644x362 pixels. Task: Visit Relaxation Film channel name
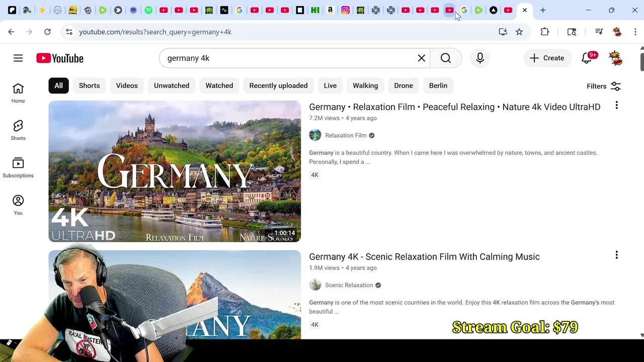[346, 135]
